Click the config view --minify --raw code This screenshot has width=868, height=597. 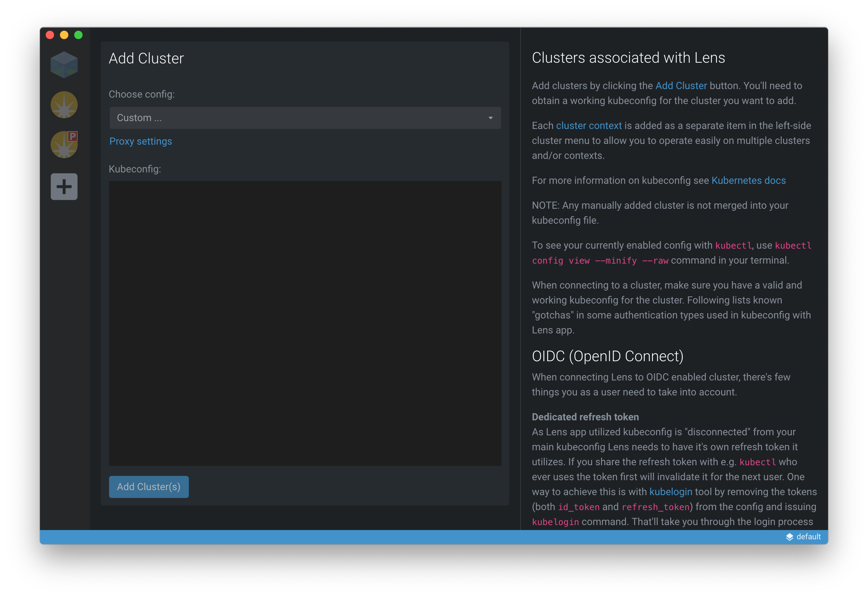(600, 261)
